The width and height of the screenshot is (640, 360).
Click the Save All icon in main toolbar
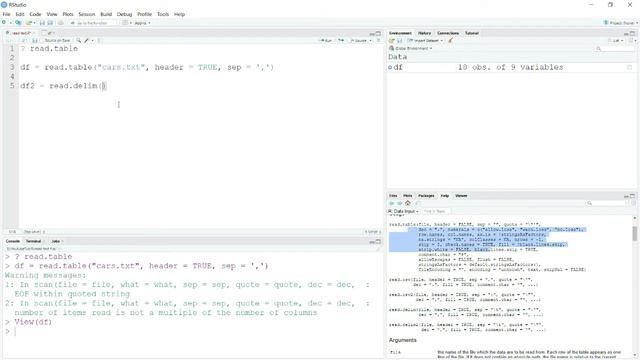50,23
